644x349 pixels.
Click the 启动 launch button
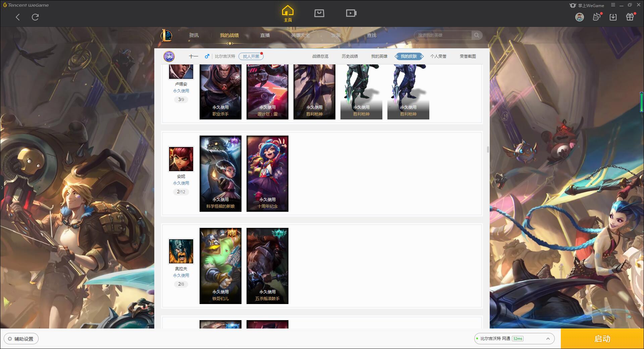click(602, 339)
